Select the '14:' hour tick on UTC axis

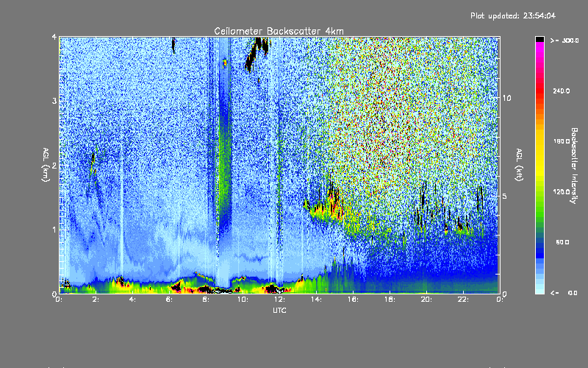(316, 300)
